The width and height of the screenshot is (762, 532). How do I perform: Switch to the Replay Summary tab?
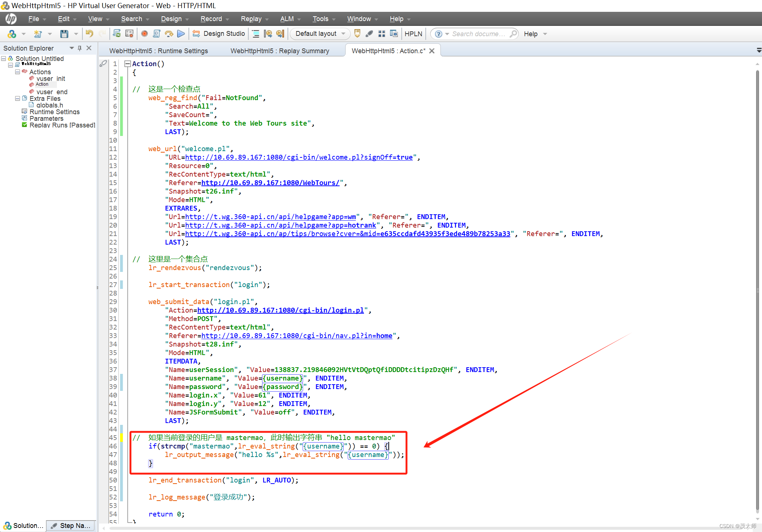coord(280,51)
